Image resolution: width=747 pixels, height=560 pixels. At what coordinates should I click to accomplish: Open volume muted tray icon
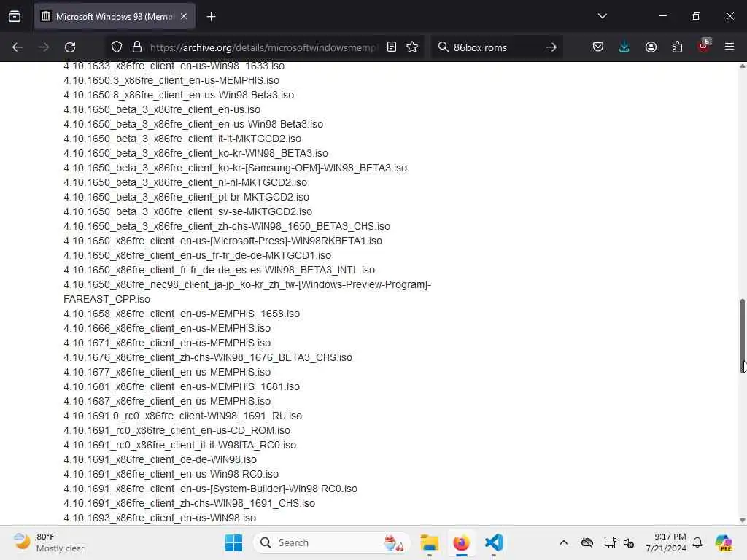click(x=629, y=542)
